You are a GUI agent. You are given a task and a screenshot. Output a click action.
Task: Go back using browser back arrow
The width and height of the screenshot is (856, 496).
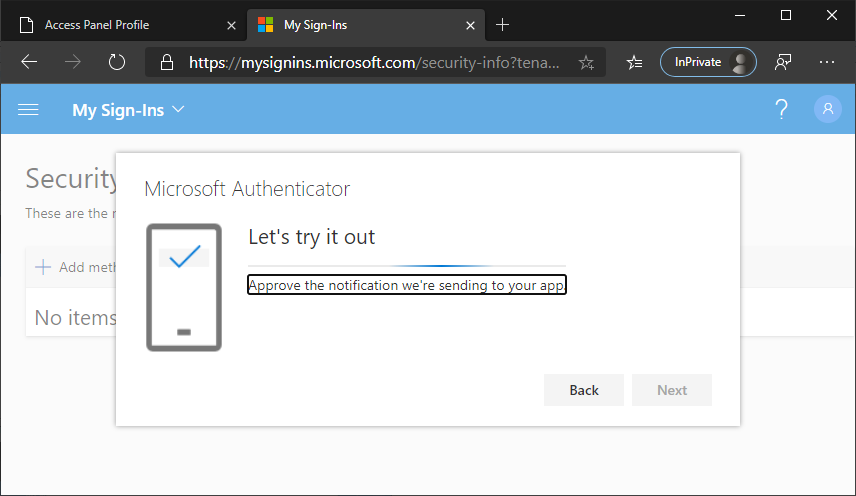tap(29, 62)
